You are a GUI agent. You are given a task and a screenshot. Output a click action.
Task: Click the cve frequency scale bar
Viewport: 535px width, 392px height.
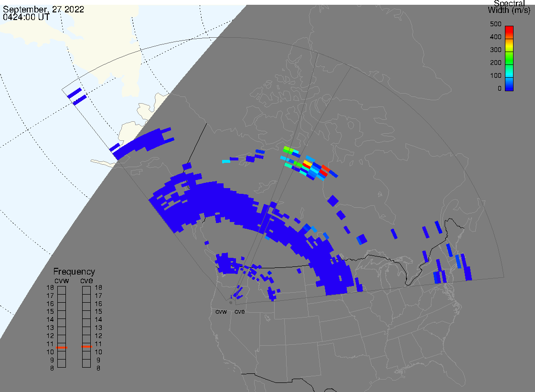click(86, 327)
